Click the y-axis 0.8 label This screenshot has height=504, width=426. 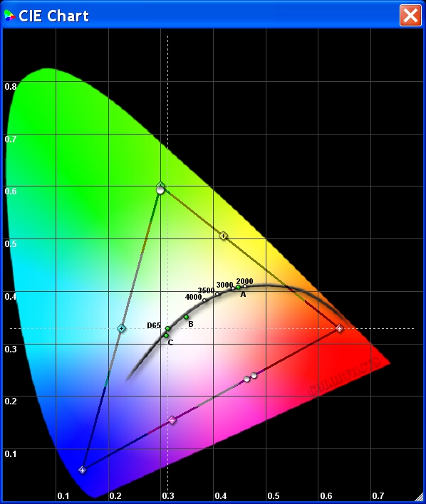click(11, 86)
